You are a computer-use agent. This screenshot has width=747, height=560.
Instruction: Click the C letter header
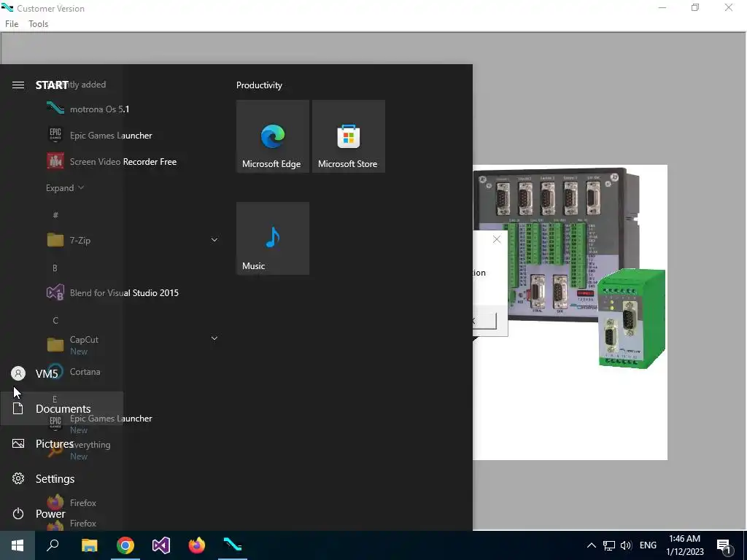[x=55, y=321]
